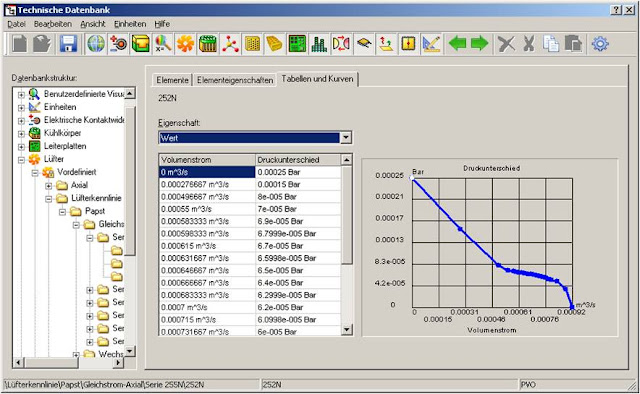This screenshot has width=640, height=394.
Task: Click the yellow surface with arrows icon
Action: (x=386, y=44)
